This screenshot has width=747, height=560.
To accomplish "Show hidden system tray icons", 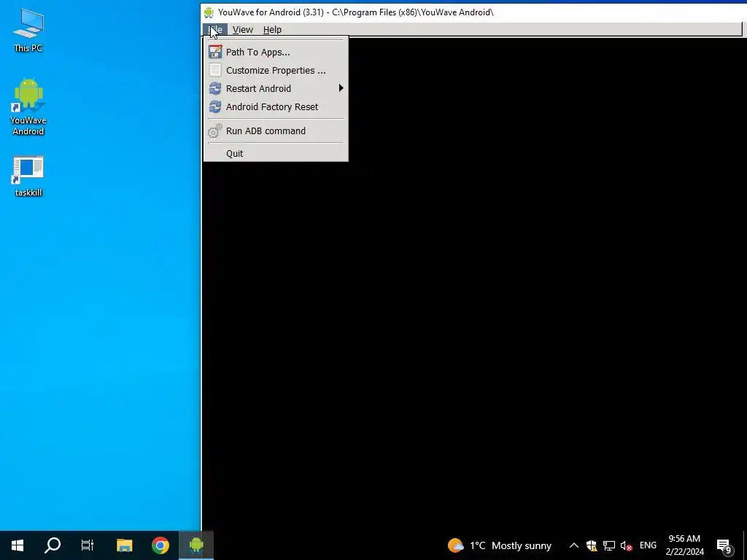I will click(573, 545).
